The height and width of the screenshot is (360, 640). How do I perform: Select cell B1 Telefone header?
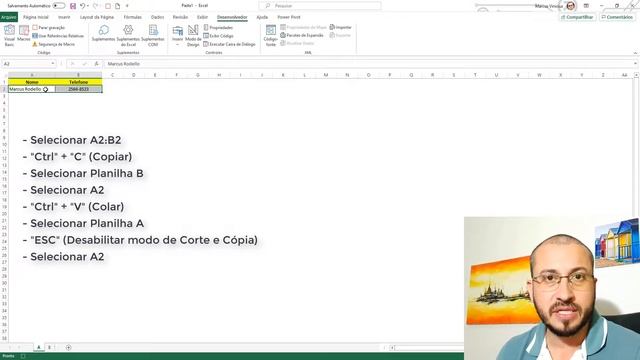78,82
